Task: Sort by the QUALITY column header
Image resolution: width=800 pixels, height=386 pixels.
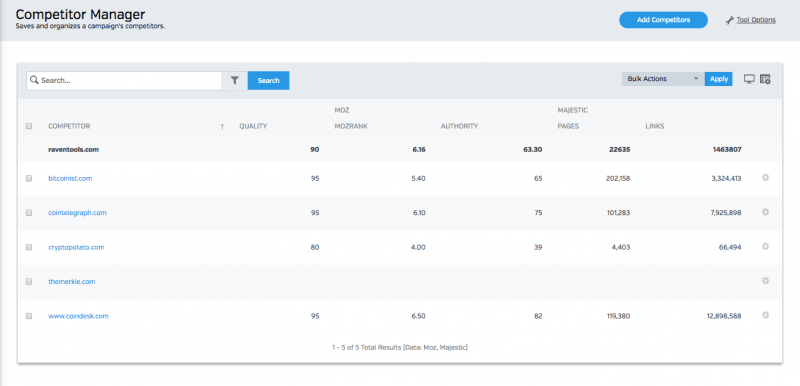Action: [253, 126]
